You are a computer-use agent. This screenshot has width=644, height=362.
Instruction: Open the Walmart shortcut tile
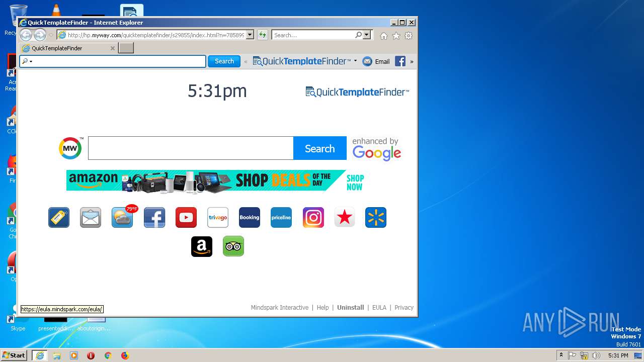[x=376, y=217]
